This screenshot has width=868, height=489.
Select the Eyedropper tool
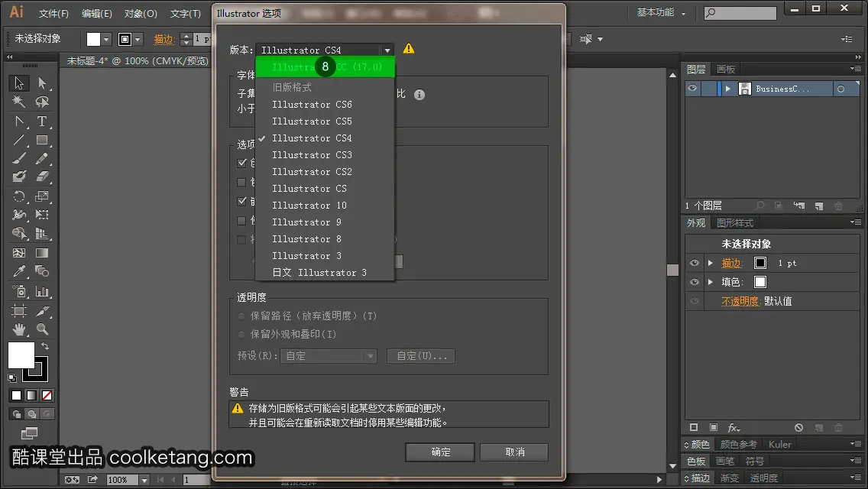[19, 271]
